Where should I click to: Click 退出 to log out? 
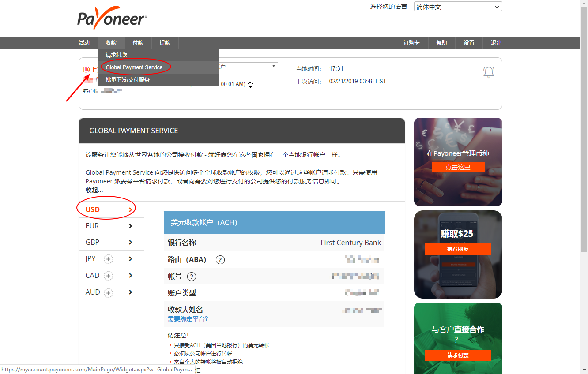click(496, 43)
